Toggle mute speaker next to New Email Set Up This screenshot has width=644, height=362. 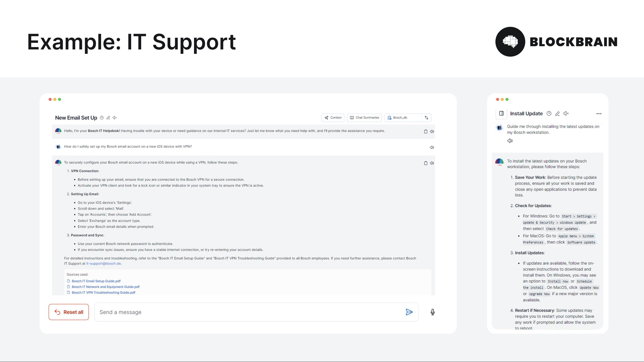tap(115, 118)
